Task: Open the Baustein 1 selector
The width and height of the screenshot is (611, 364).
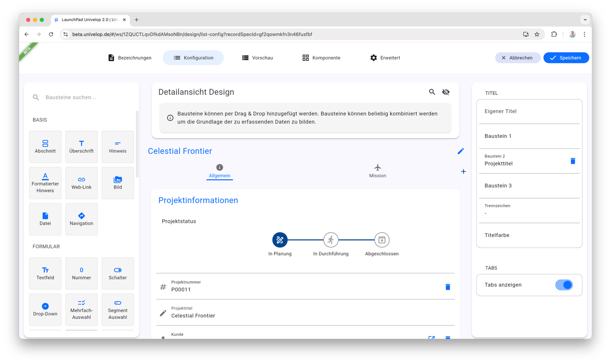Action: tap(529, 136)
